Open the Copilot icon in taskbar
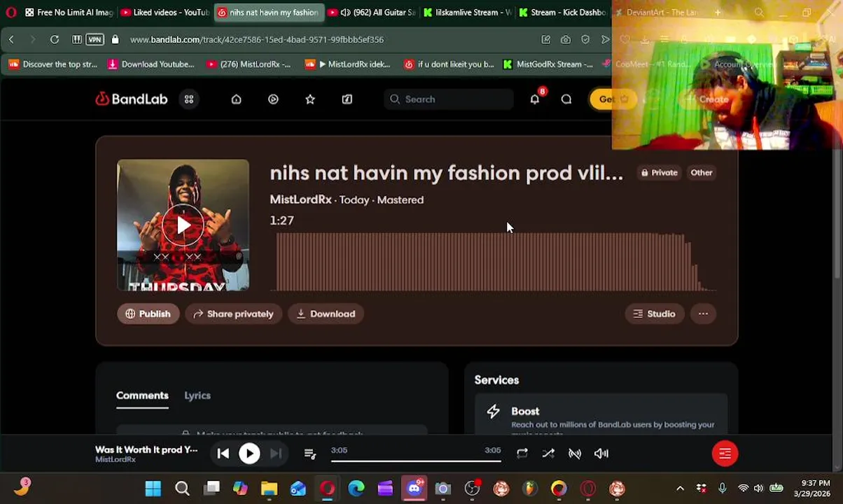Viewport: 843px width, 504px height. [240, 489]
